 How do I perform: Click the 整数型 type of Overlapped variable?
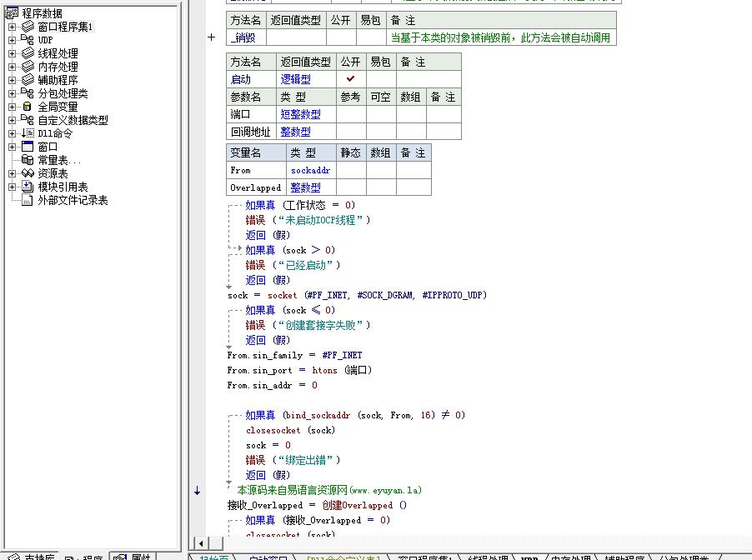pyautogui.click(x=305, y=187)
